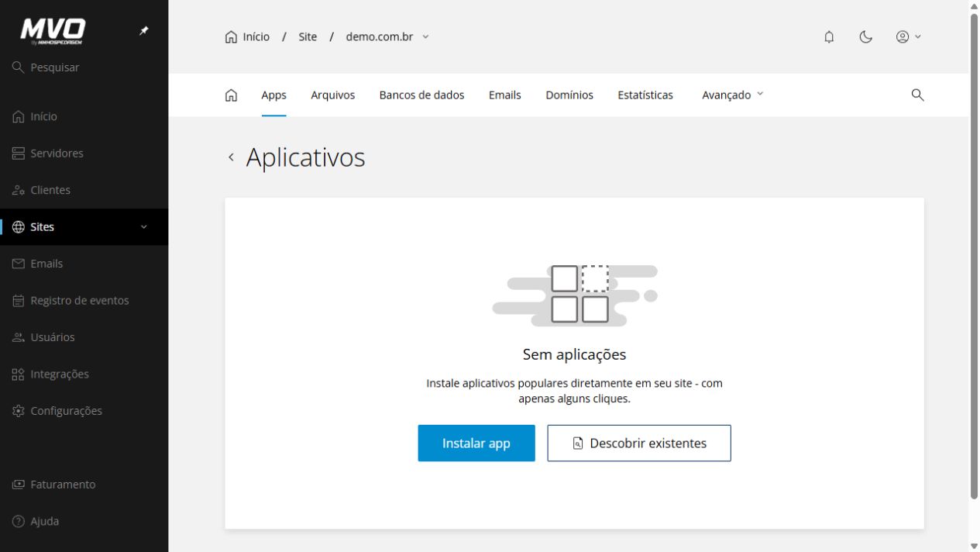Open the notifications bell
The image size is (980, 552).
829,36
